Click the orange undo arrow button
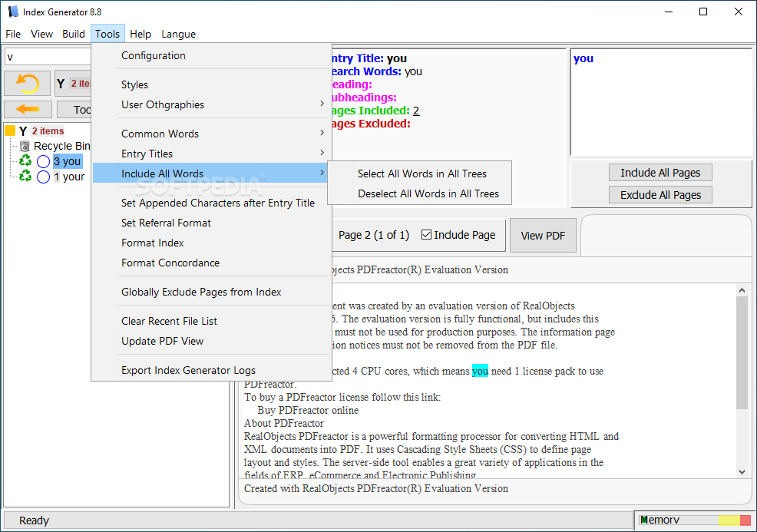 27,84
